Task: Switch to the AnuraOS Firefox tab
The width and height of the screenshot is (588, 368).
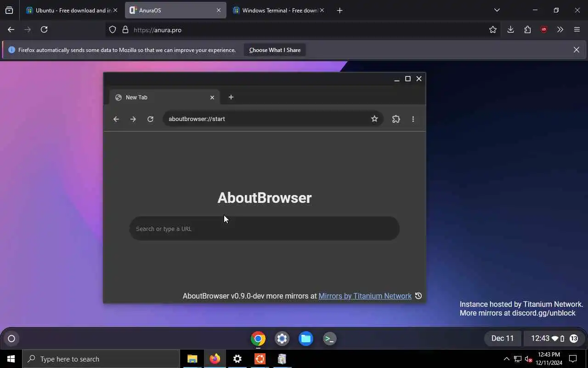Action: coord(175,10)
